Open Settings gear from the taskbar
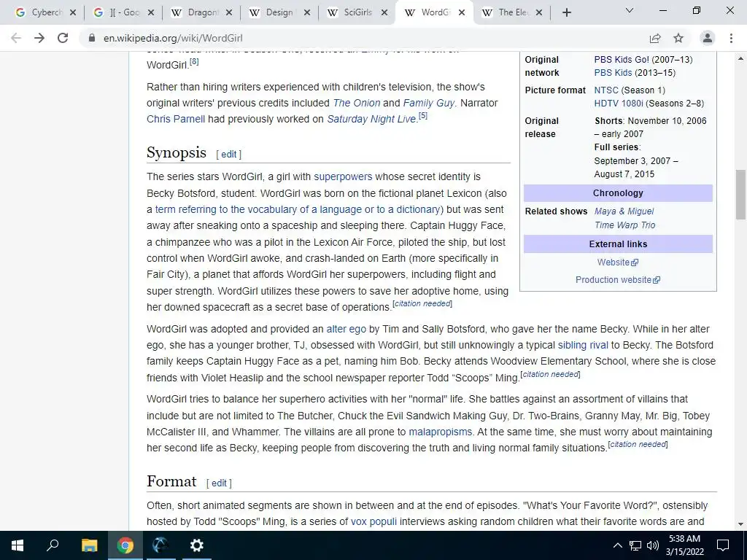Image resolution: width=747 pixels, height=560 pixels. tap(196, 545)
